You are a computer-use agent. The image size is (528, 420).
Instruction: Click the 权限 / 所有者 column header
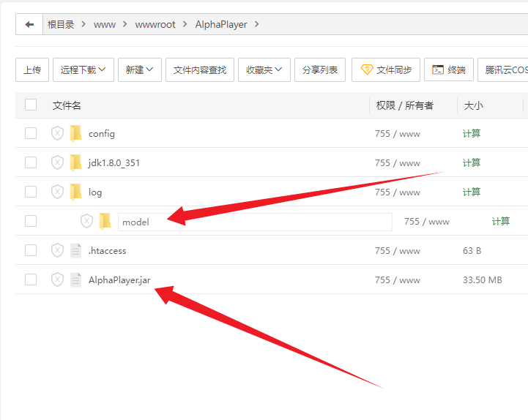pos(405,105)
